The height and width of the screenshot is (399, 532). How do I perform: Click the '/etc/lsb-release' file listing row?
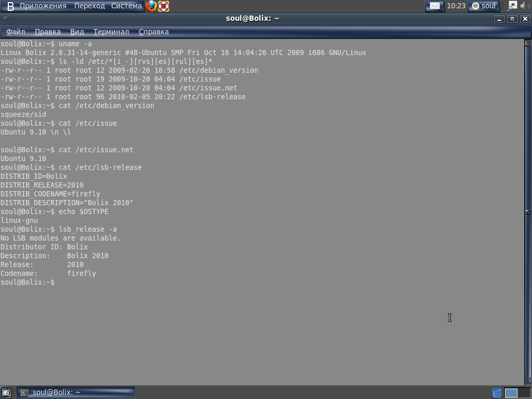click(123, 97)
